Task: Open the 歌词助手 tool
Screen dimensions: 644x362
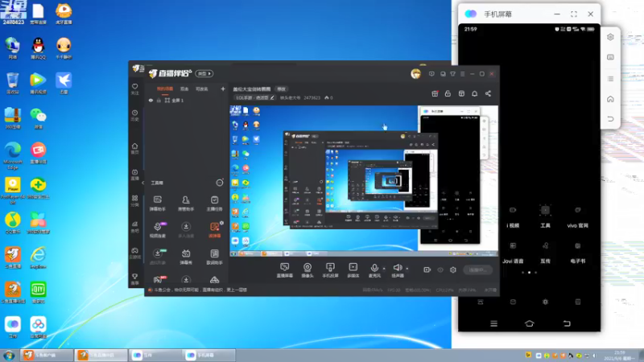Action: click(x=214, y=257)
